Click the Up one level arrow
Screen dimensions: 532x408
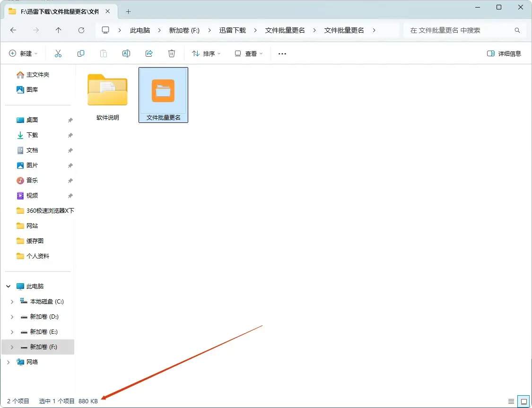[x=58, y=30]
